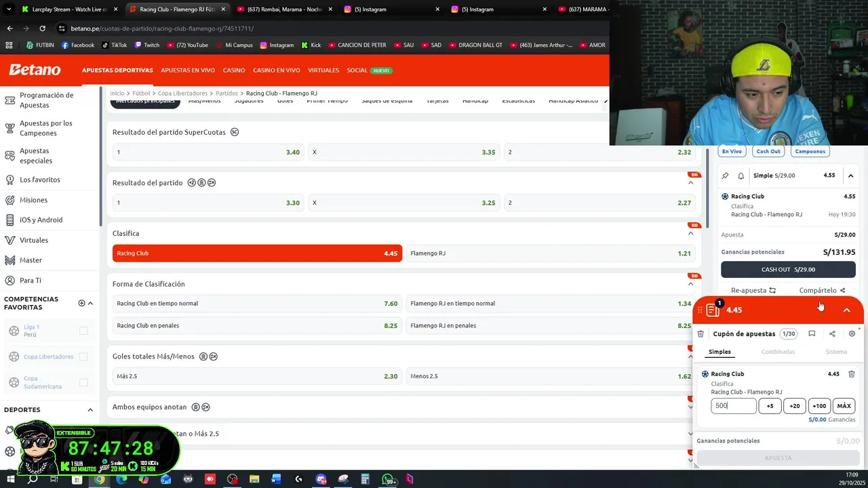The width and height of the screenshot is (868, 488).
Task: Tick the Copa Sudamericana checkbox
Action: pos(83,382)
